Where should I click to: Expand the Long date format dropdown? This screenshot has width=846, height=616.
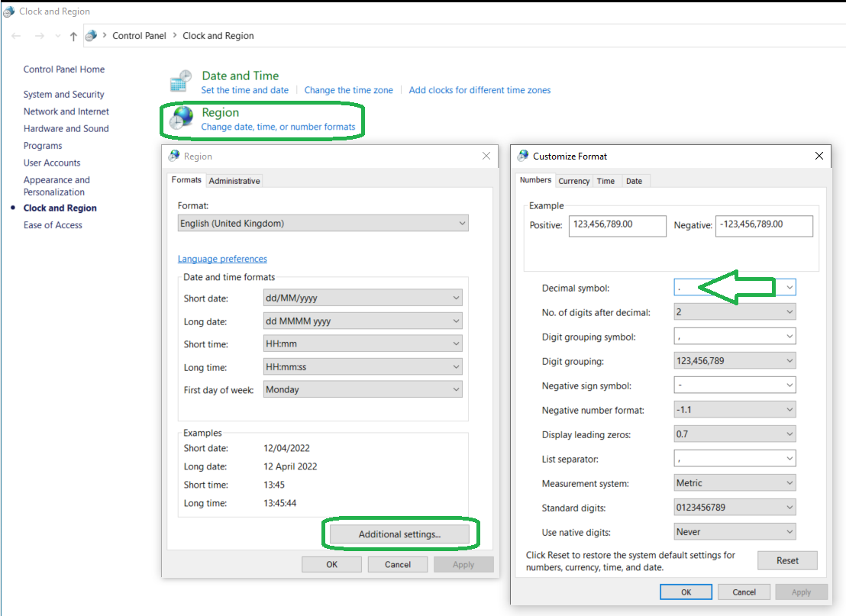click(363, 321)
